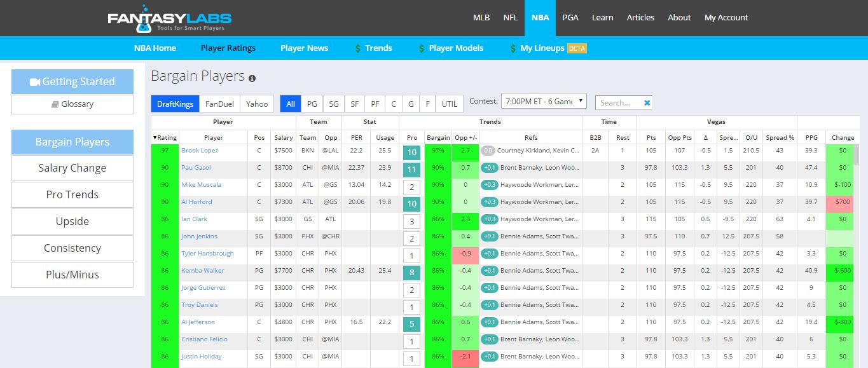This screenshot has height=368, width=868.
Task: Filter players by C position
Action: pyautogui.click(x=394, y=104)
